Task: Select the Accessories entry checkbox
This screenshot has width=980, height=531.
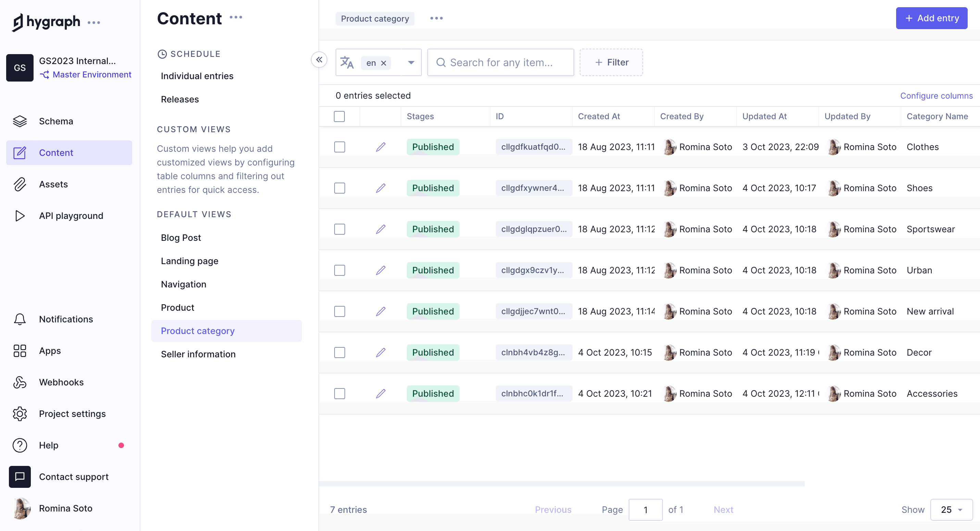Action: point(339,394)
